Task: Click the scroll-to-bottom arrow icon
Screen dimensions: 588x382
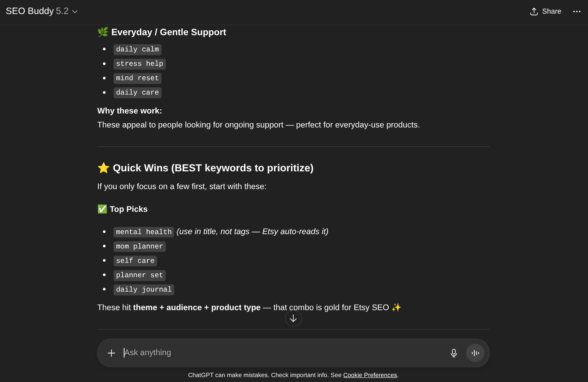Action: tap(293, 318)
